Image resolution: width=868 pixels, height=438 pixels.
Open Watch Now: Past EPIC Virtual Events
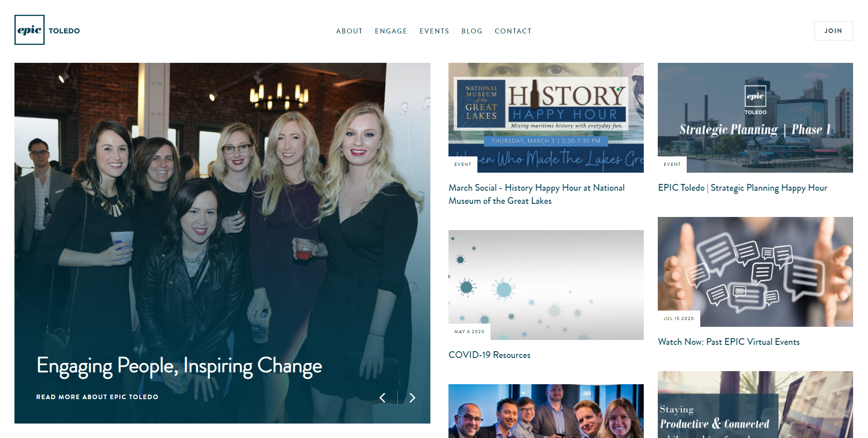[x=729, y=342]
